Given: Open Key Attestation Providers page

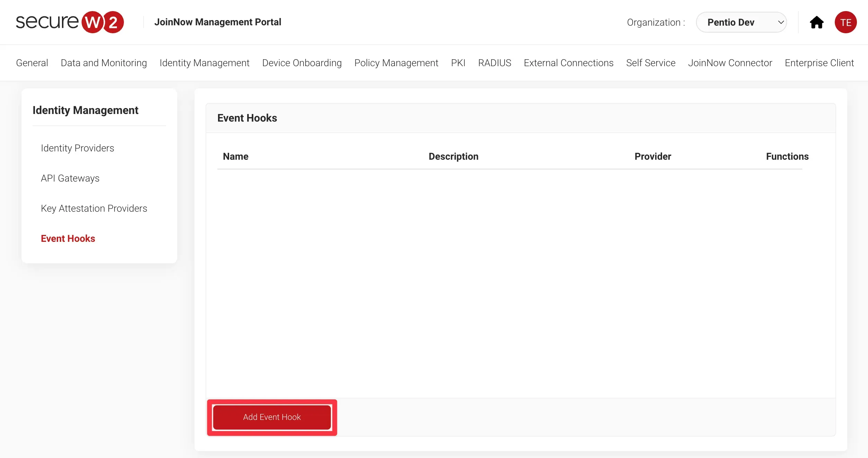Looking at the screenshot, I should tap(94, 209).
